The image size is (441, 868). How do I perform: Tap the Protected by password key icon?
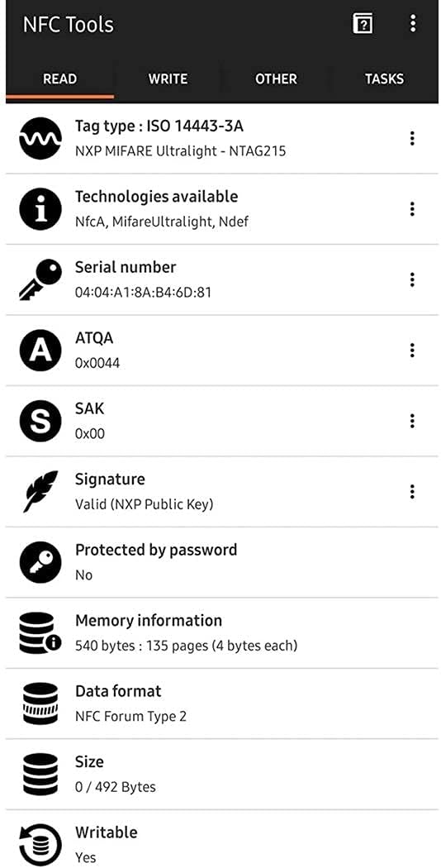click(x=40, y=562)
